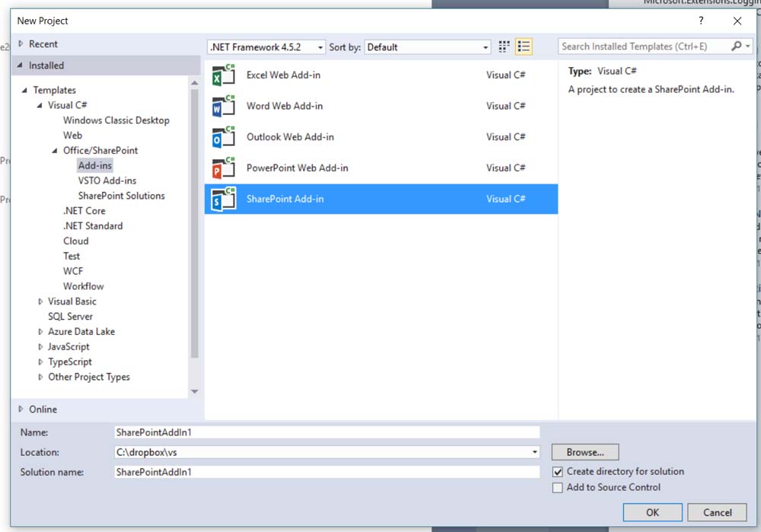This screenshot has height=532, width=761.
Task: Switch to medium icons list view
Action: click(x=524, y=47)
